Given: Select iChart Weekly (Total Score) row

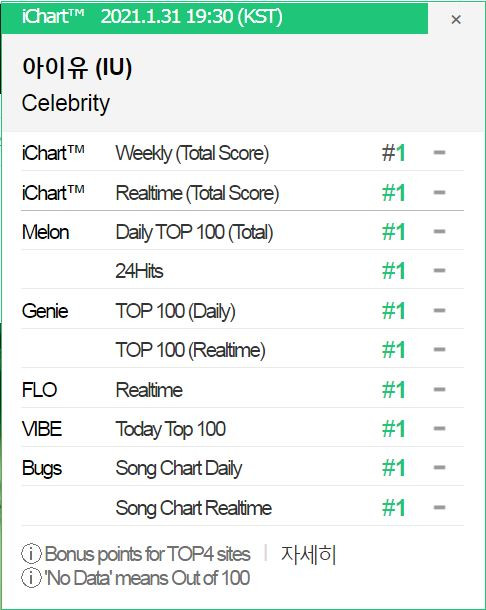Looking at the screenshot, I should (x=242, y=152).
